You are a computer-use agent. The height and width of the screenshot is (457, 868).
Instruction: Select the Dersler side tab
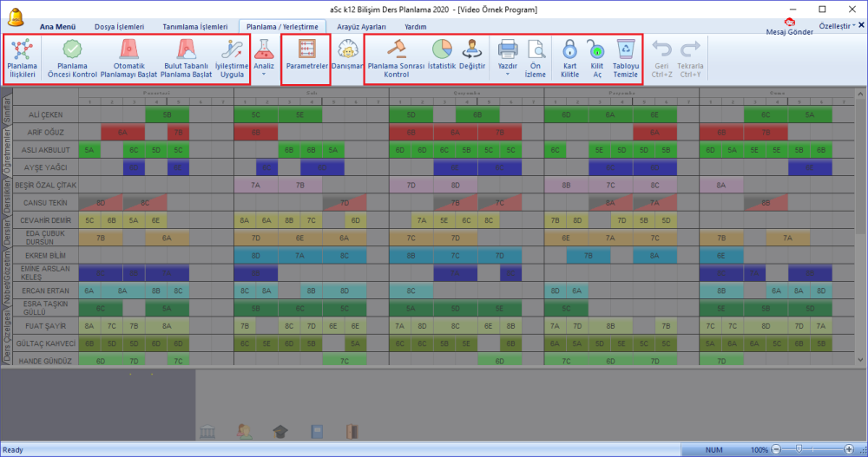pos(7,231)
